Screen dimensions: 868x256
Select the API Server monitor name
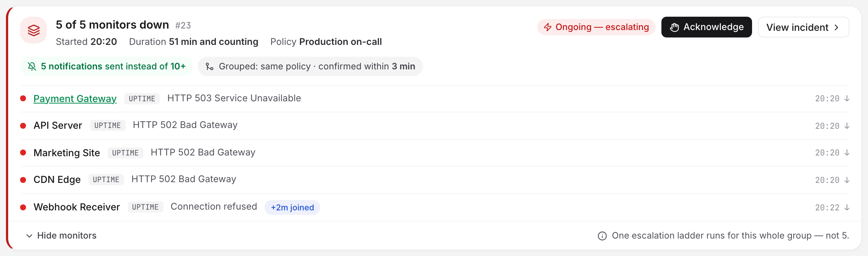[x=58, y=125]
